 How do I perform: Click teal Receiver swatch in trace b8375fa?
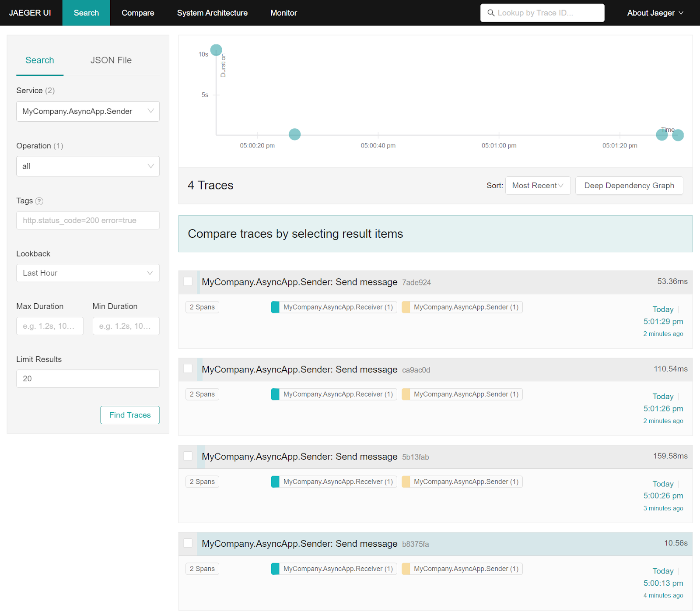point(275,569)
